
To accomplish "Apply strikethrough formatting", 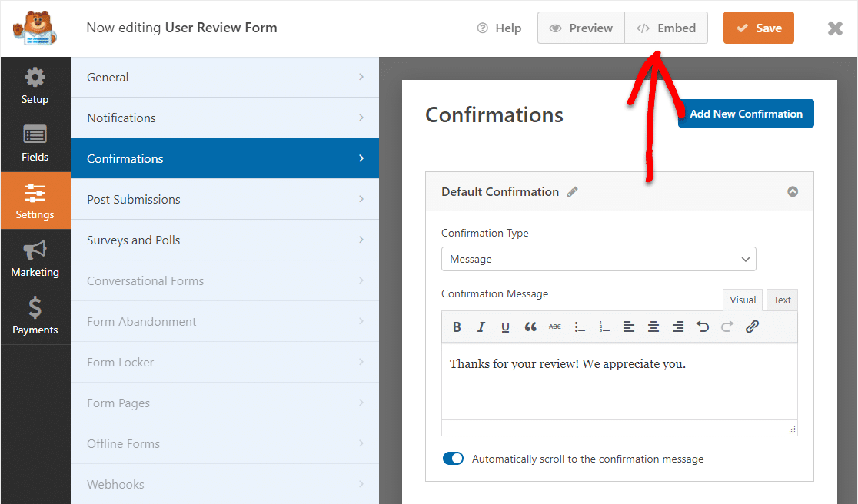I will [555, 327].
